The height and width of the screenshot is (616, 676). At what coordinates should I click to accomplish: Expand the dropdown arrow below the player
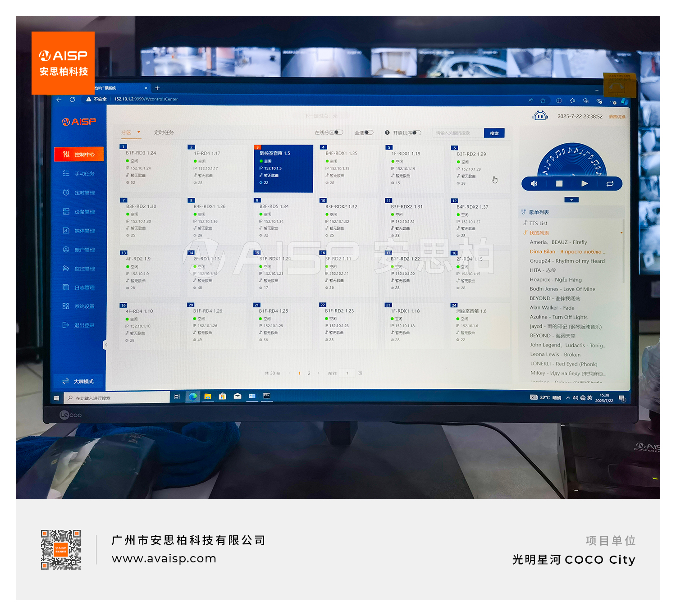point(571,200)
